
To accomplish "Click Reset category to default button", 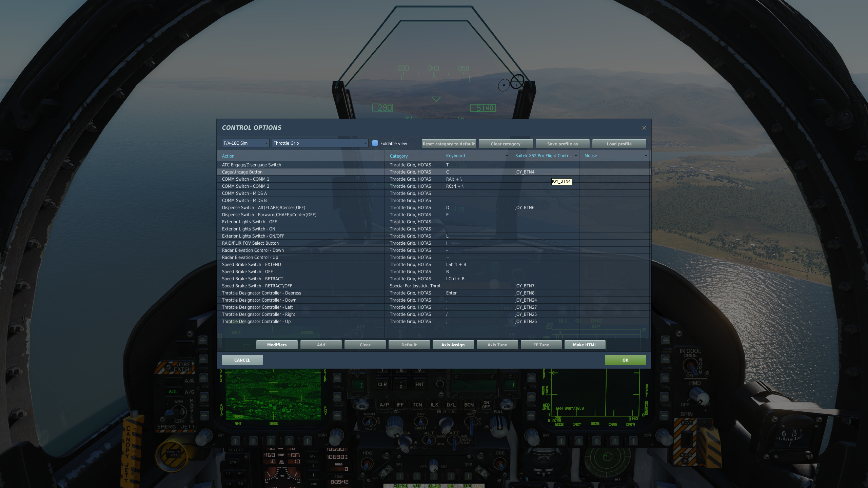I will pyautogui.click(x=449, y=144).
